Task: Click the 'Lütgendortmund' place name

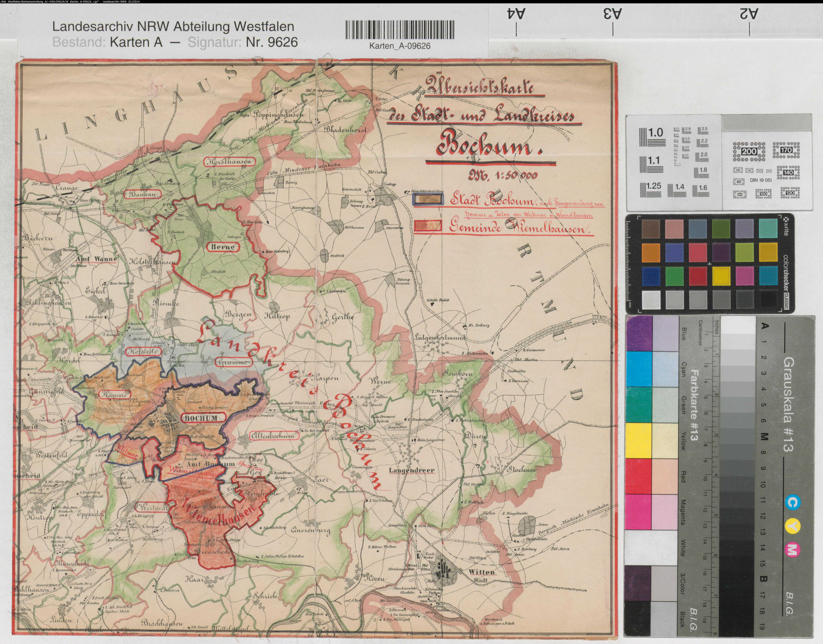Action: pos(440,338)
